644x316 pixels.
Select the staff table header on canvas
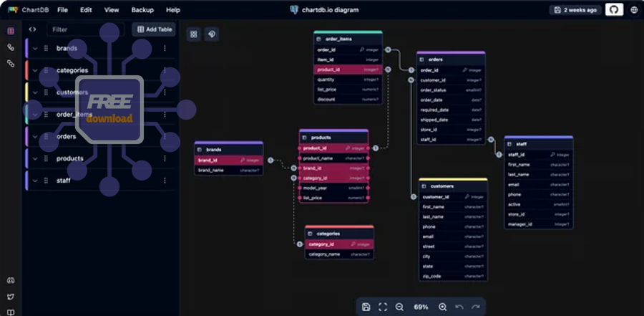tap(538, 145)
